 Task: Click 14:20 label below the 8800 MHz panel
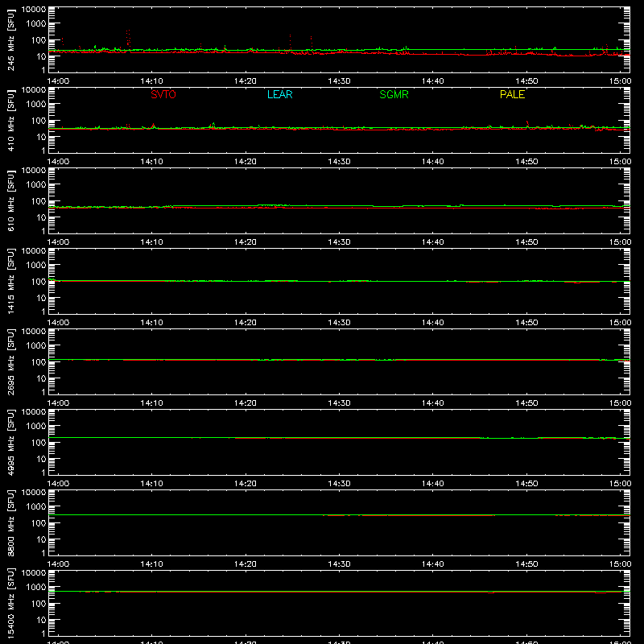(246, 564)
